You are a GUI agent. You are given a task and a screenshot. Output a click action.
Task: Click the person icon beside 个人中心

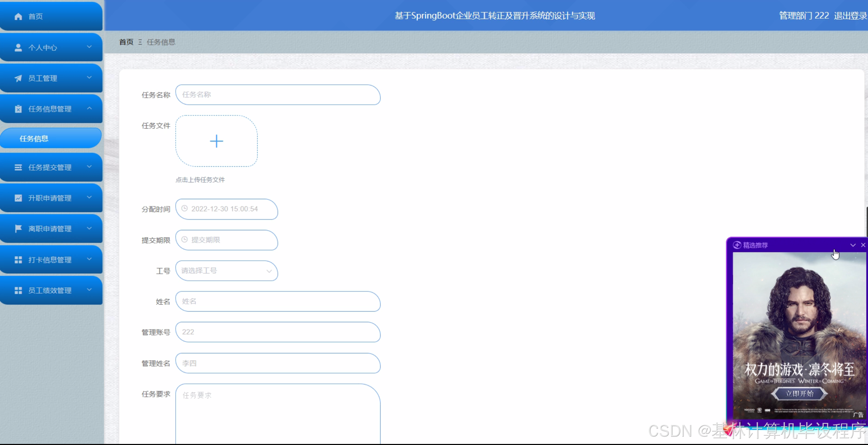18,48
